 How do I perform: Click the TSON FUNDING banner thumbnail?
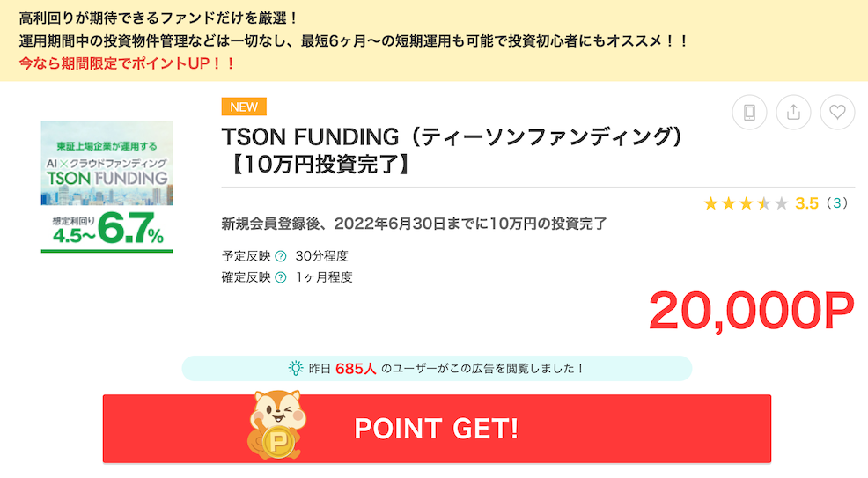pyautogui.click(x=107, y=187)
